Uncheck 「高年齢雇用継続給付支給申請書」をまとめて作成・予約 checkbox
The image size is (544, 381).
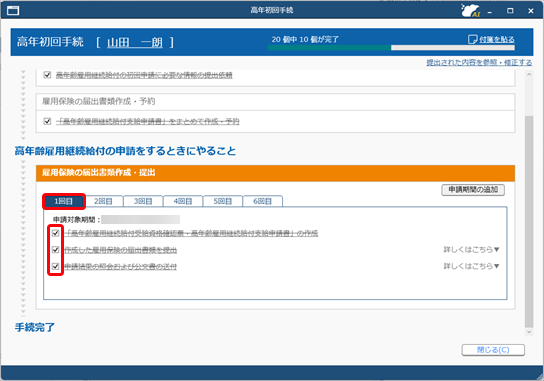coord(48,121)
